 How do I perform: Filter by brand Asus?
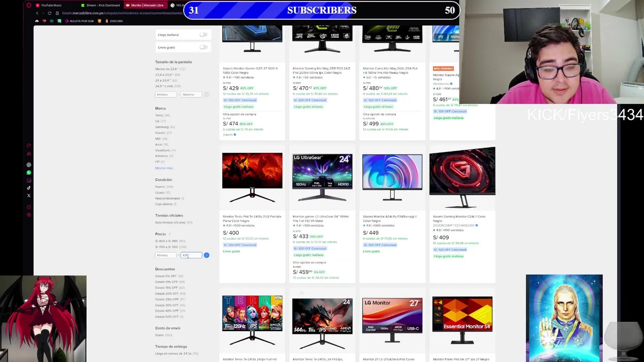[x=158, y=144]
